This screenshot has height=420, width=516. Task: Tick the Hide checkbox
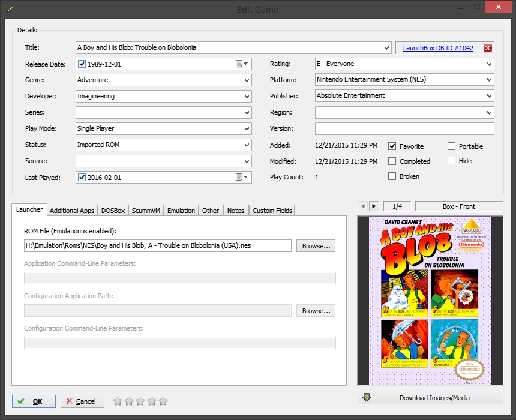coord(451,161)
